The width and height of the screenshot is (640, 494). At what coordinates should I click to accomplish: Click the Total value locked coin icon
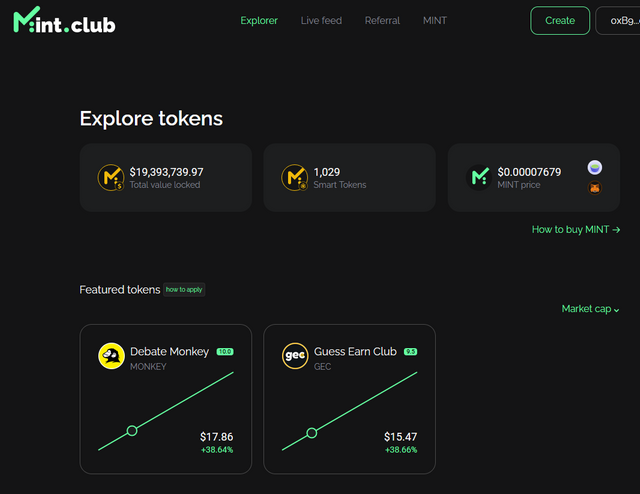point(110,177)
